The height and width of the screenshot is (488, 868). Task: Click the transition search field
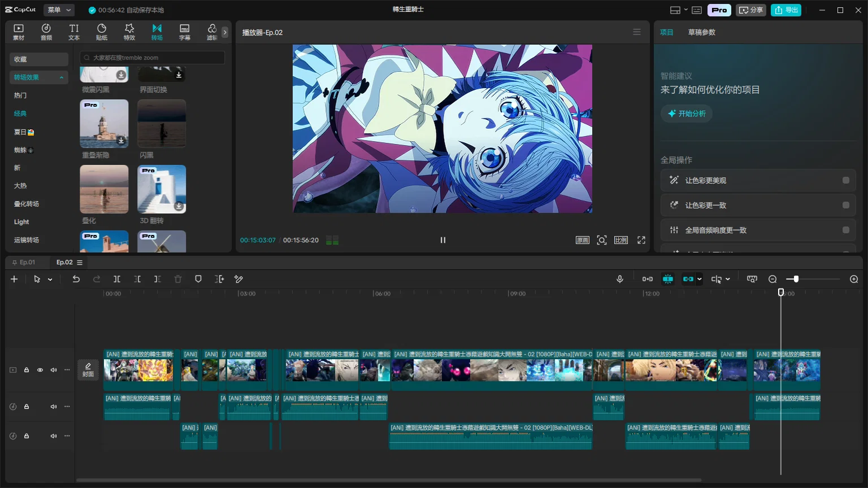(x=153, y=58)
